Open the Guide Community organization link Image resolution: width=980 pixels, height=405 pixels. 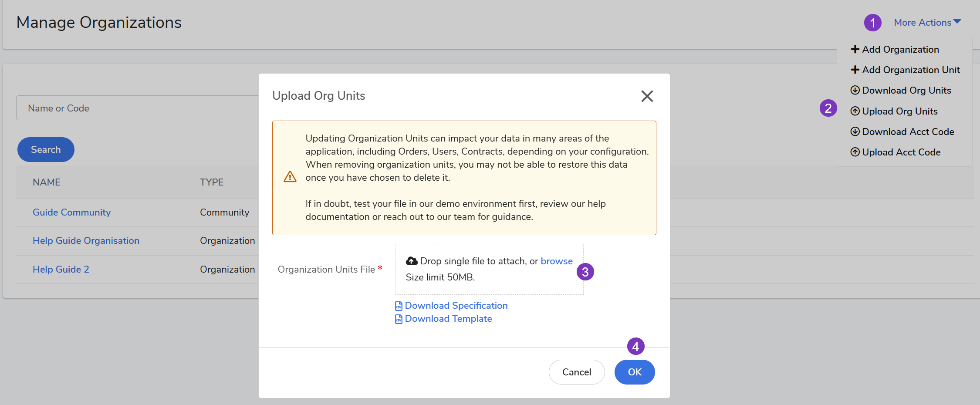[x=72, y=212]
